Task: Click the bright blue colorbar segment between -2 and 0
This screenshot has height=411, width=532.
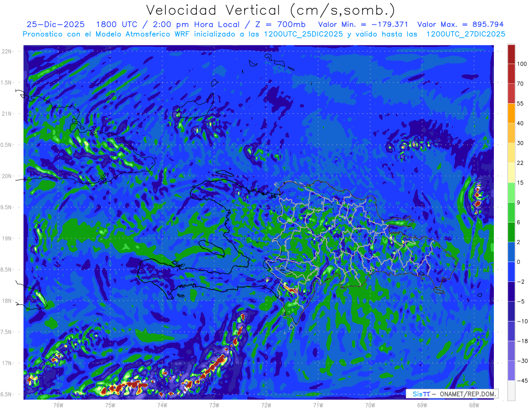Action: click(x=511, y=271)
